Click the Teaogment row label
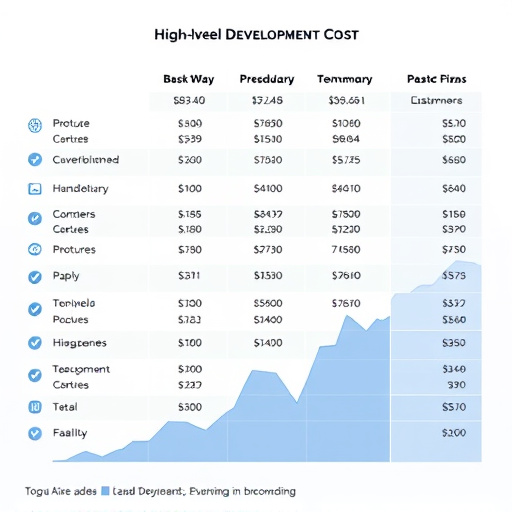Image resolution: width=512 pixels, height=512 pixels. 81,369
